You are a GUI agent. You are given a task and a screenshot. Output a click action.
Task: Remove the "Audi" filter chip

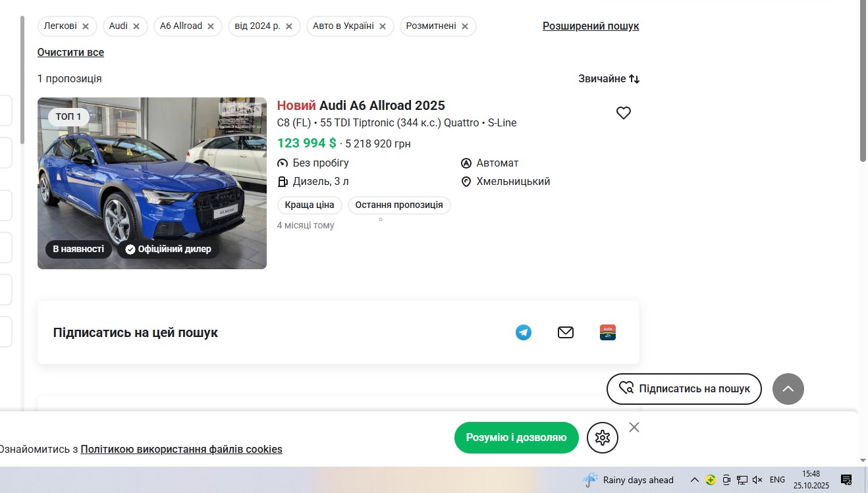click(x=136, y=26)
